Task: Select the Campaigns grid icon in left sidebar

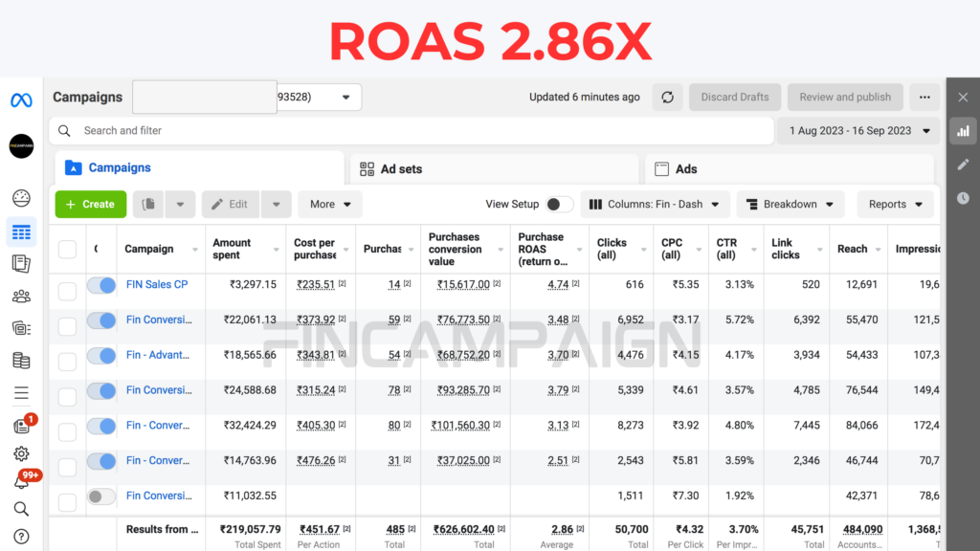Action: point(21,231)
